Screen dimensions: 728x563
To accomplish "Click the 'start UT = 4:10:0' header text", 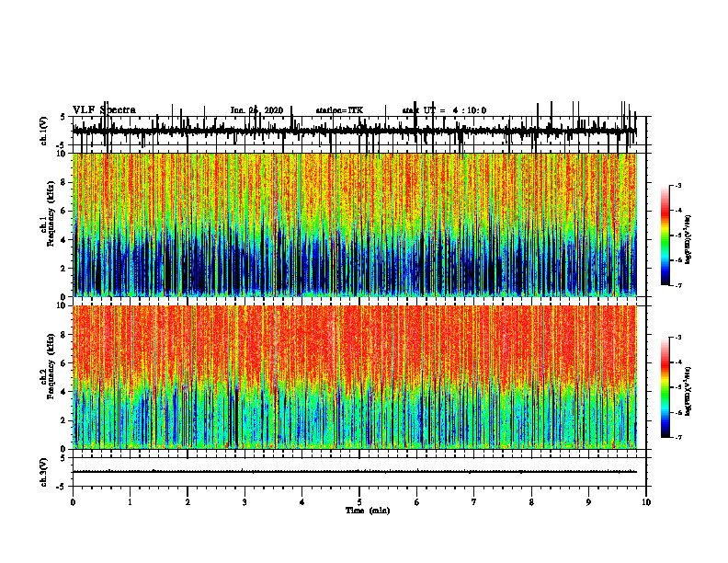I will pyautogui.click(x=444, y=110).
